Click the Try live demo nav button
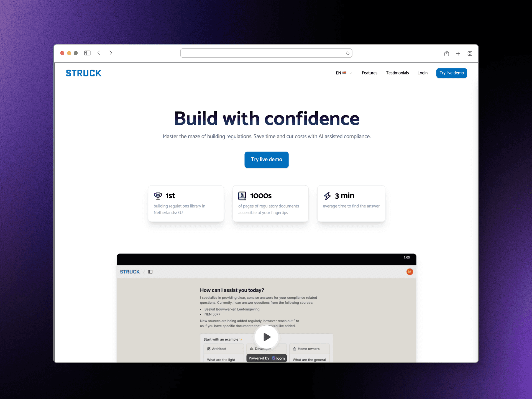Screen dimensions: 532x399 point(452,73)
